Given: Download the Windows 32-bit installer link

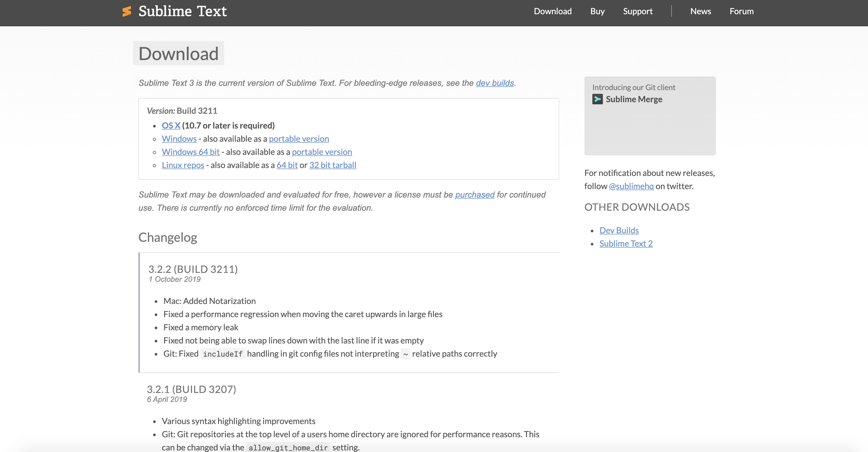Looking at the screenshot, I should pyautogui.click(x=179, y=139).
